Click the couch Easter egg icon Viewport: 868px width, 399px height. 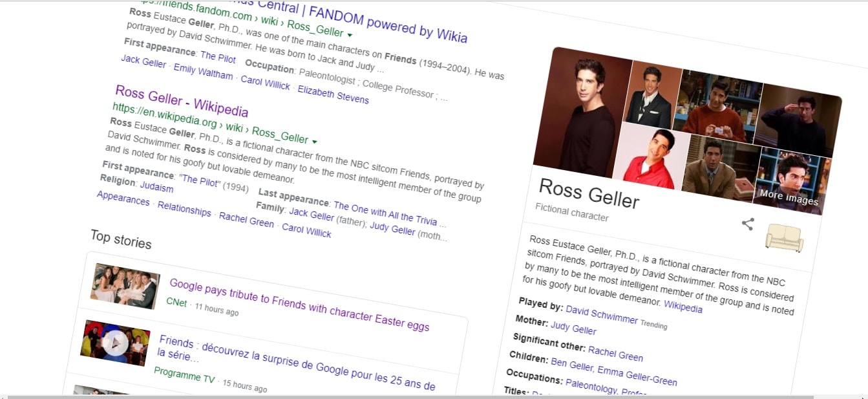784,237
